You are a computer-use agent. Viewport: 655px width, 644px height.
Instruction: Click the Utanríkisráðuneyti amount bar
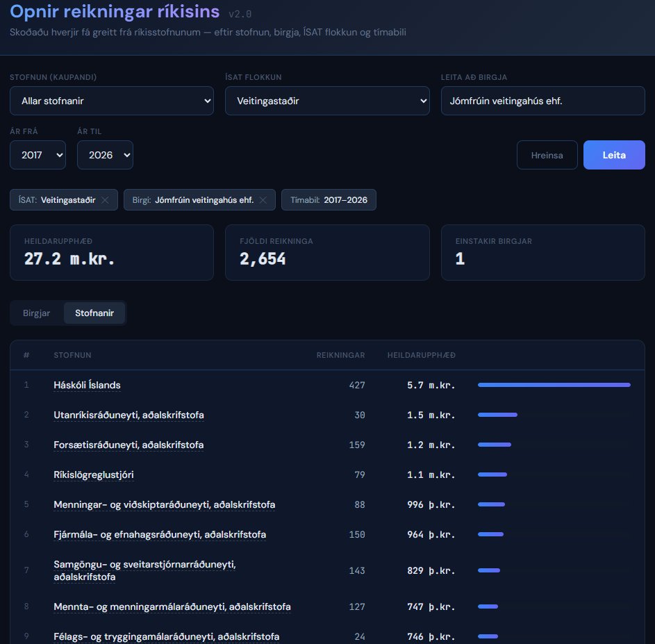497,415
